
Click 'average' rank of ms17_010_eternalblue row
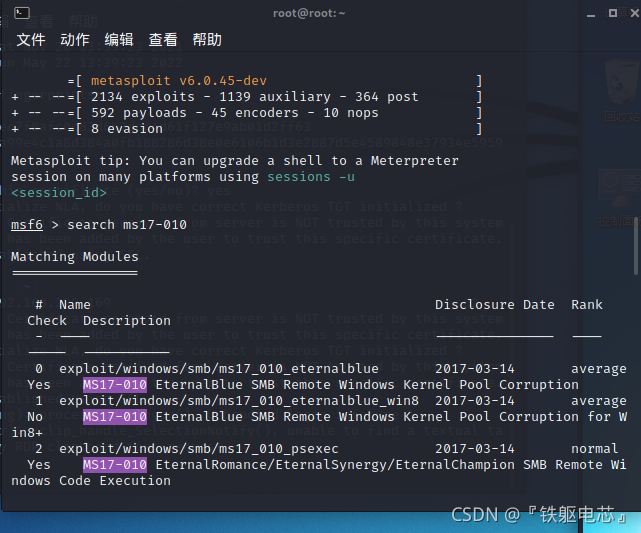click(598, 369)
